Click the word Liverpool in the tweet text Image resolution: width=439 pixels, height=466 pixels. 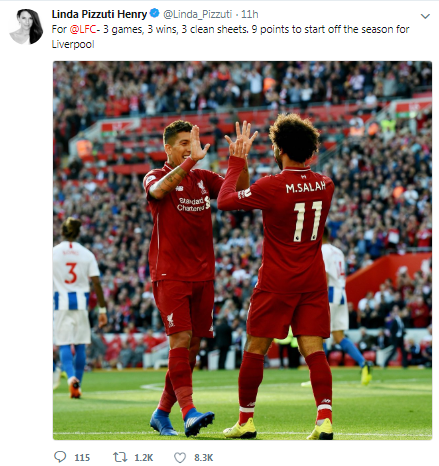point(73,44)
